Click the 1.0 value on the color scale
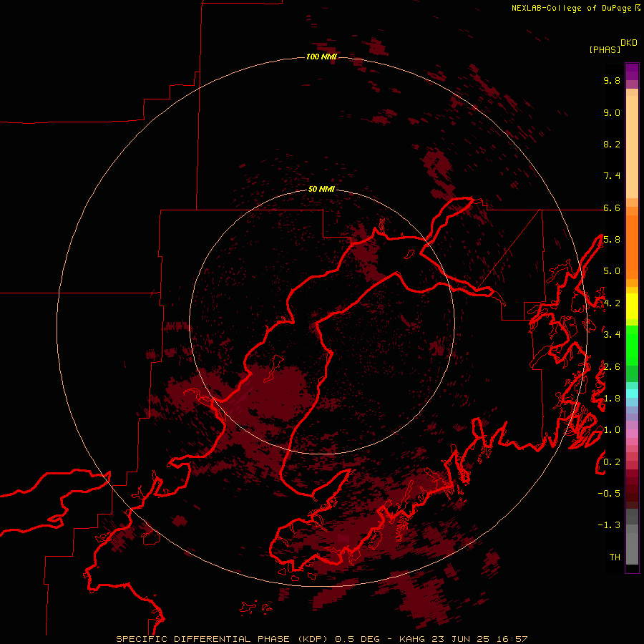The width and height of the screenshot is (644, 644). (x=612, y=430)
